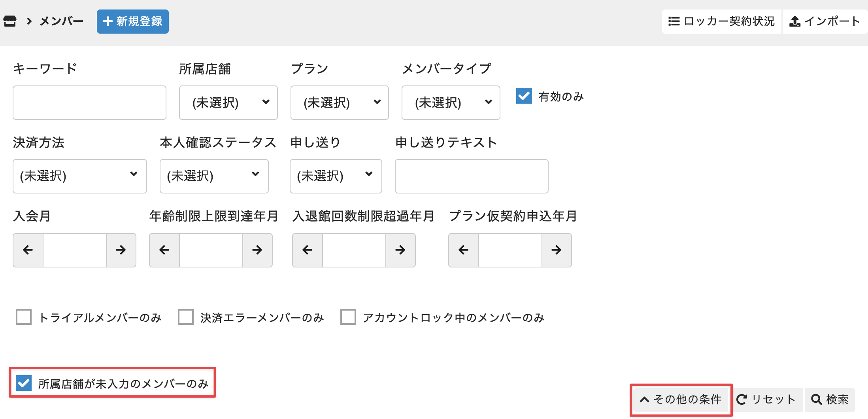Click right arrow for プラン仮契約申込年月
The width and height of the screenshot is (868, 419).
pos(557,250)
